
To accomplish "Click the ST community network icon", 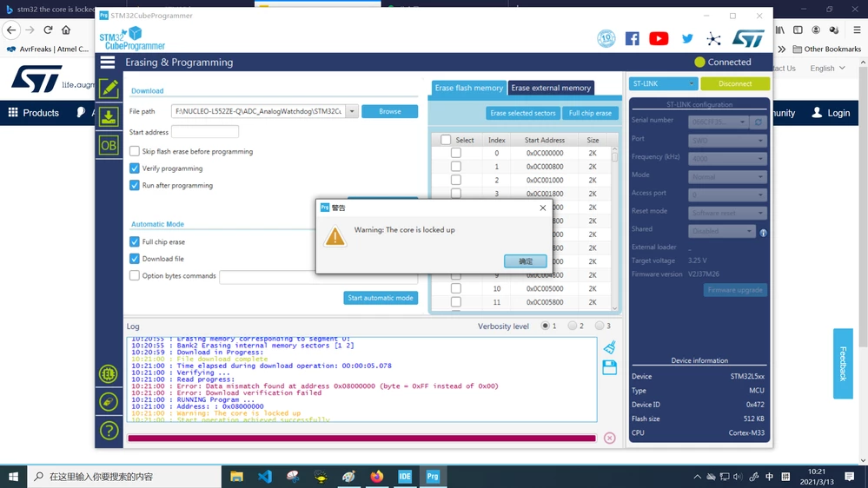I will [713, 38].
